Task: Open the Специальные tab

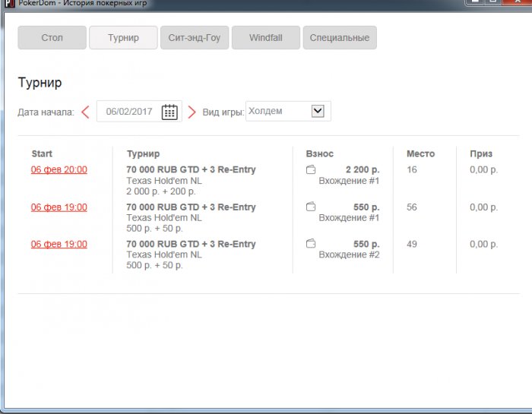Action: point(339,38)
